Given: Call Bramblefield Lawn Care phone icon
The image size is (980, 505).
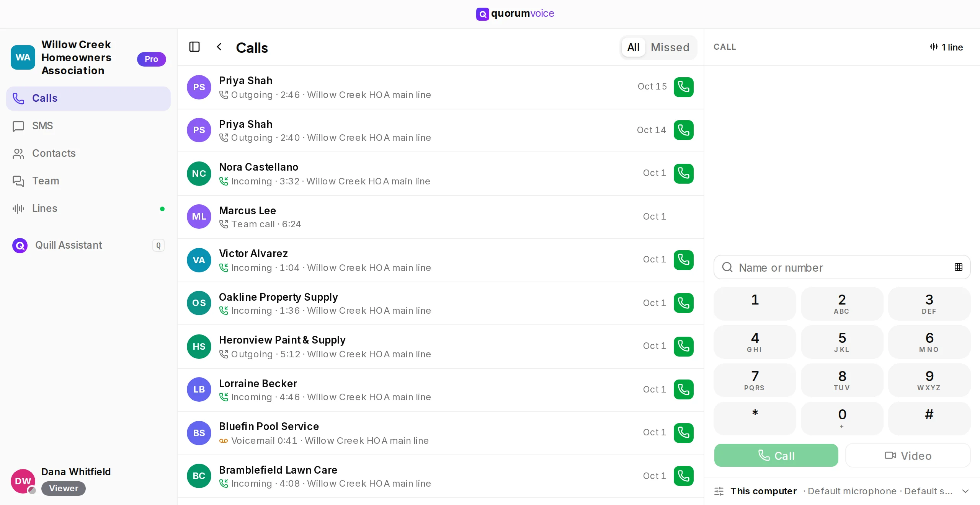Looking at the screenshot, I should coord(684,476).
